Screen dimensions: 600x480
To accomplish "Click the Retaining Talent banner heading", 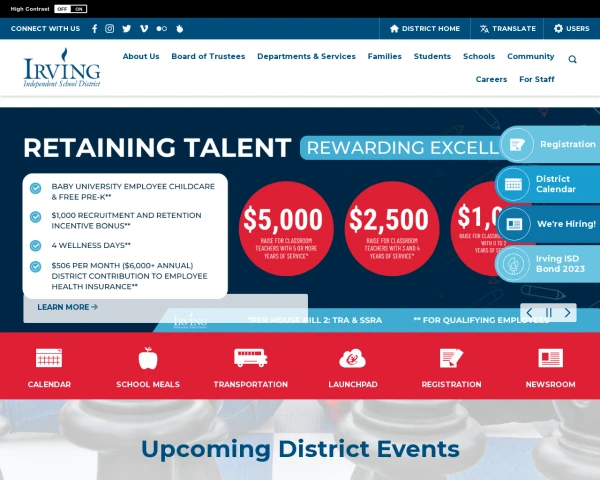I will click(x=157, y=147).
